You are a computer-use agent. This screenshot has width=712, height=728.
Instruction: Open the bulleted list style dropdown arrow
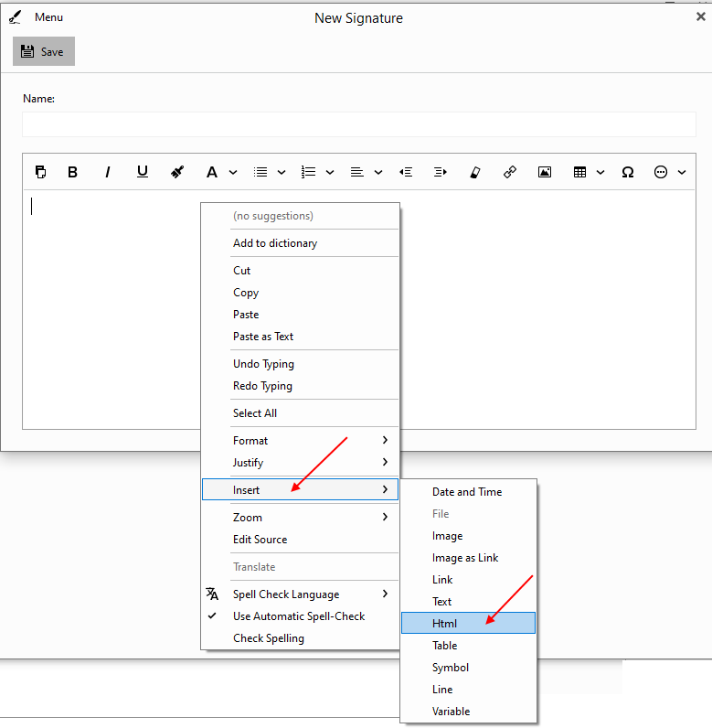click(x=282, y=173)
